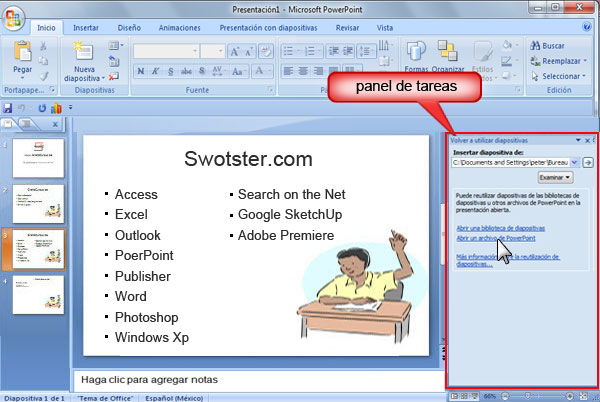Toggle italic with the K button
Viewport: 600px width, 402px height.
[x=155, y=71]
